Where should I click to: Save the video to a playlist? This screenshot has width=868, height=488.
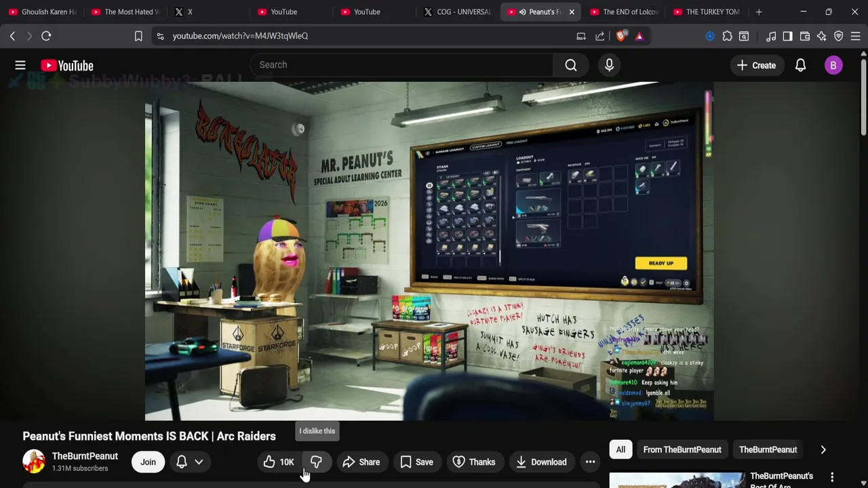point(416,462)
